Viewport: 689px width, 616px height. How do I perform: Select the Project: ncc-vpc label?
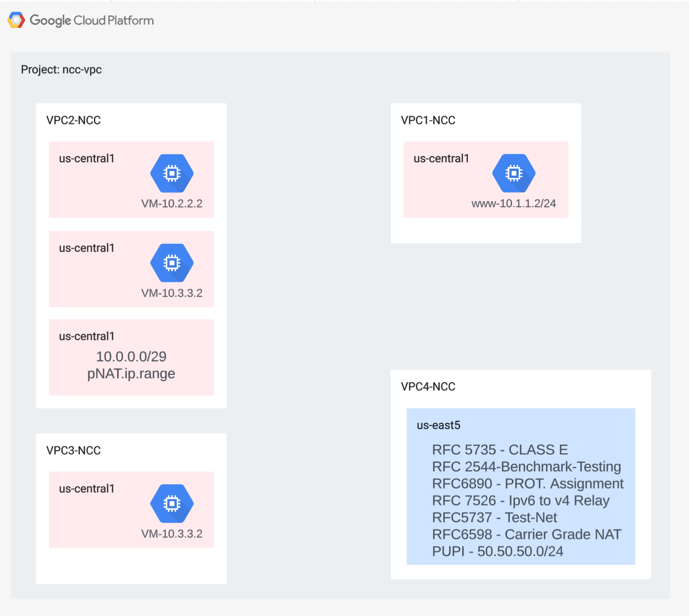[61, 69]
